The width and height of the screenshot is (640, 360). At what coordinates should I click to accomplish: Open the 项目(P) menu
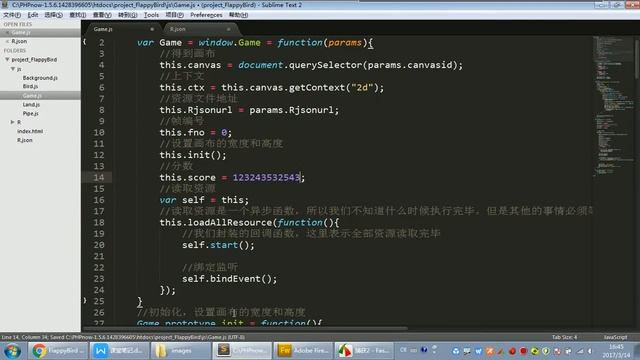174,15
